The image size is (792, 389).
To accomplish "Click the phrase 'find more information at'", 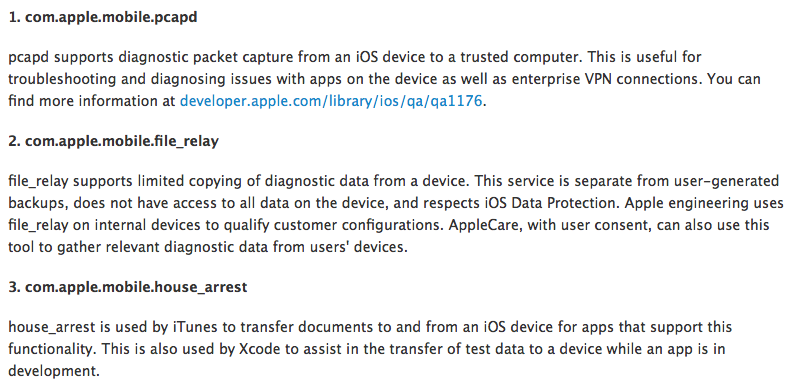I will pos(92,102).
